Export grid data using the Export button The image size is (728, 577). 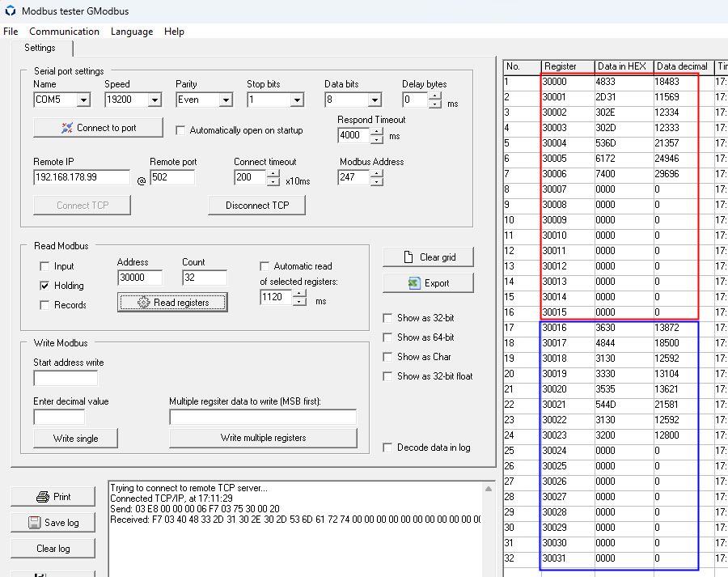[x=428, y=283]
